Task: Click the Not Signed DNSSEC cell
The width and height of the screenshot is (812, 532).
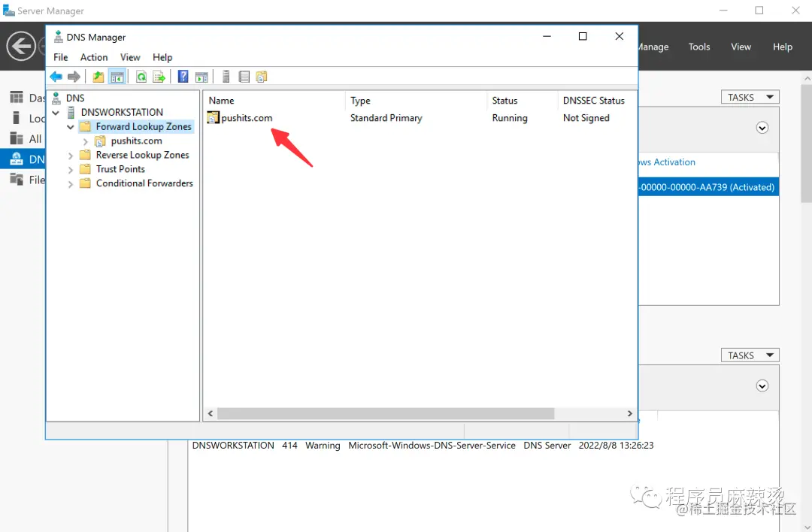Action: tap(586, 118)
